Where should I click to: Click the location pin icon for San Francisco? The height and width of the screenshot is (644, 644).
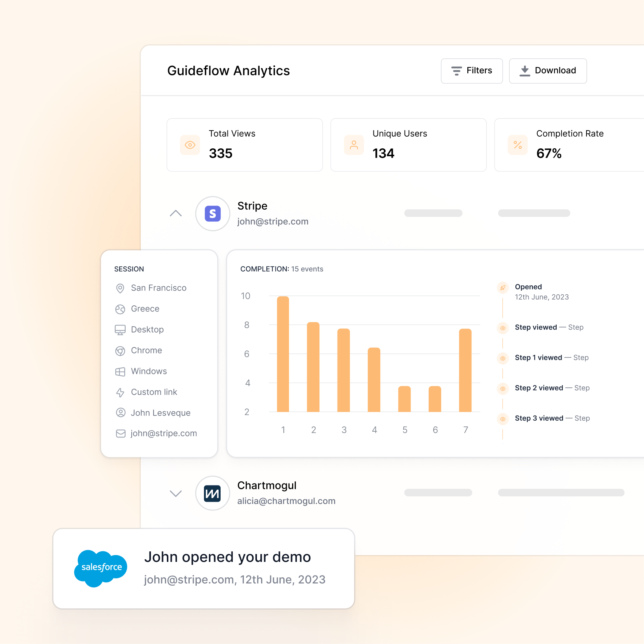(120, 288)
